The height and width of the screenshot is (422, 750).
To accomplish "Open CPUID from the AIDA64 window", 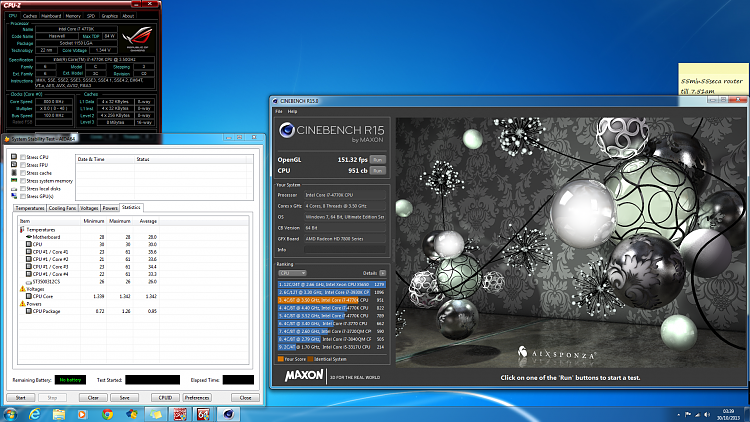I will [165, 398].
